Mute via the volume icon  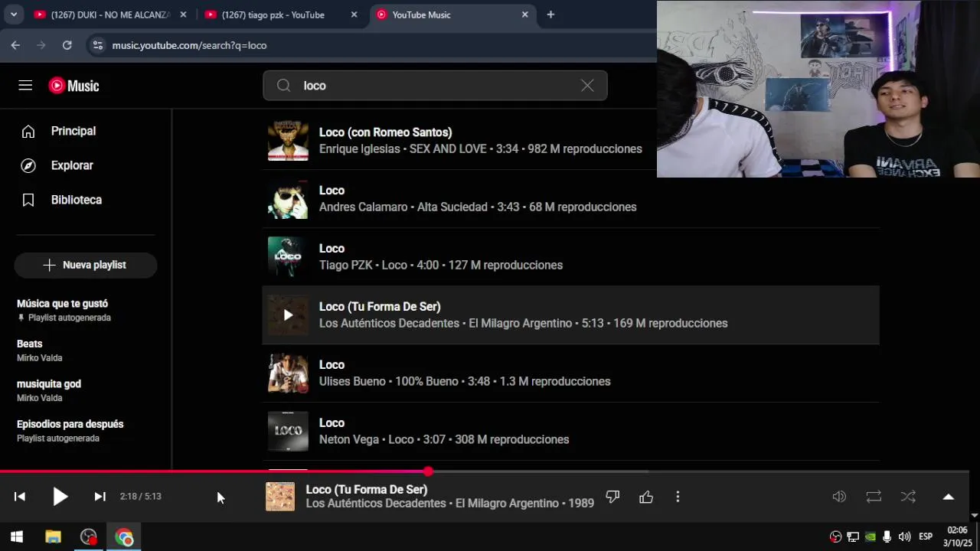[x=839, y=497]
